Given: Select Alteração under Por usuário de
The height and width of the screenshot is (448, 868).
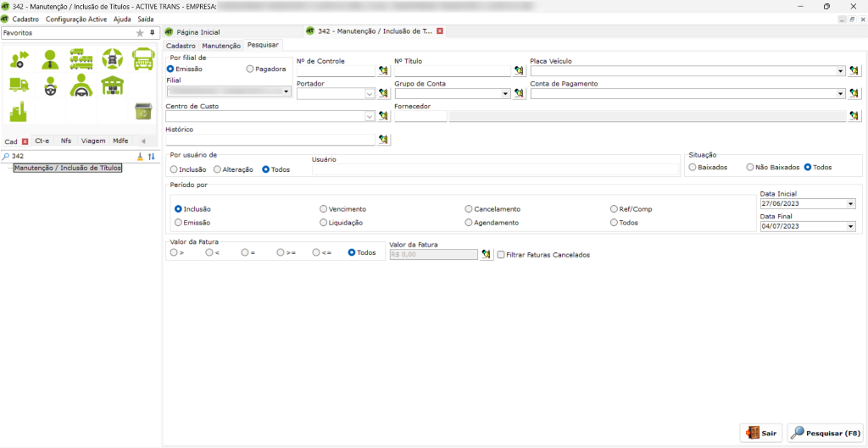Looking at the screenshot, I should pyautogui.click(x=218, y=169).
